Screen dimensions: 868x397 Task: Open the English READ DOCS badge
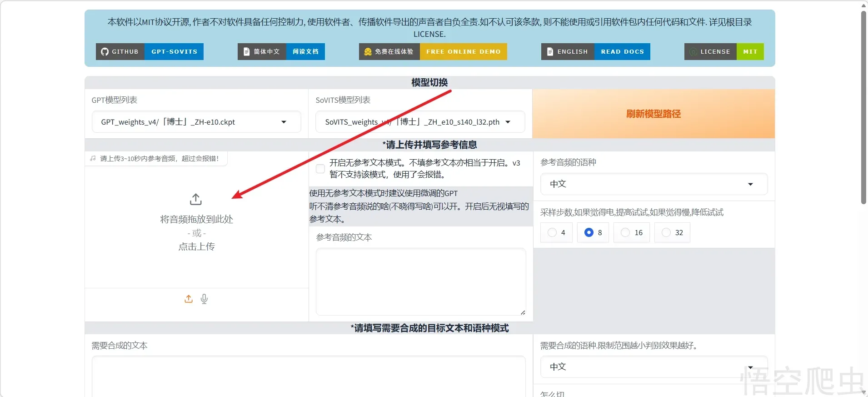click(x=596, y=52)
